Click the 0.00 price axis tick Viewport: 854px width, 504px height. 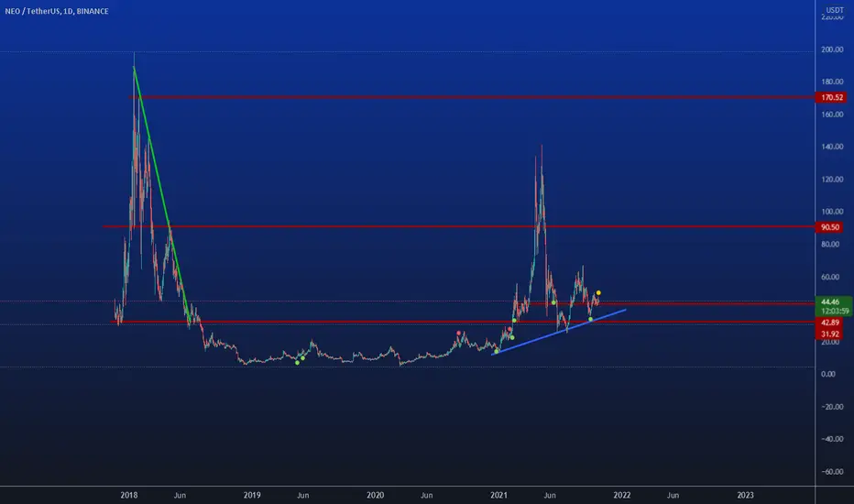[x=827, y=374]
